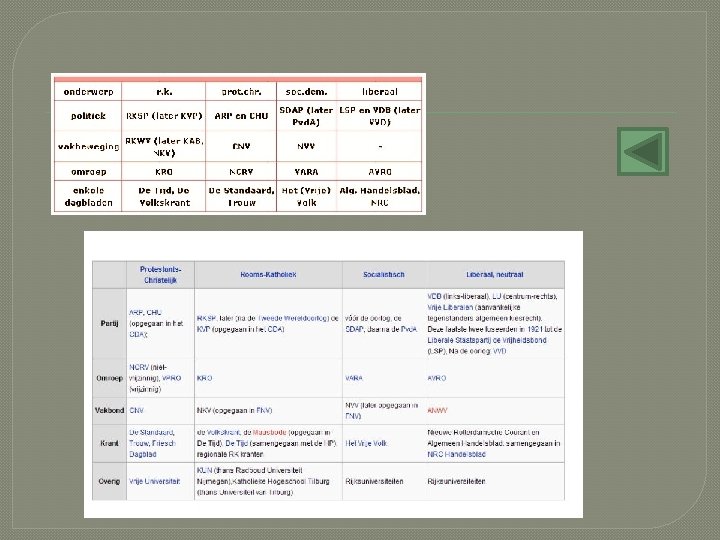Select the Partij row header
The width and height of the screenshot is (720, 540).
pyautogui.click(x=109, y=324)
